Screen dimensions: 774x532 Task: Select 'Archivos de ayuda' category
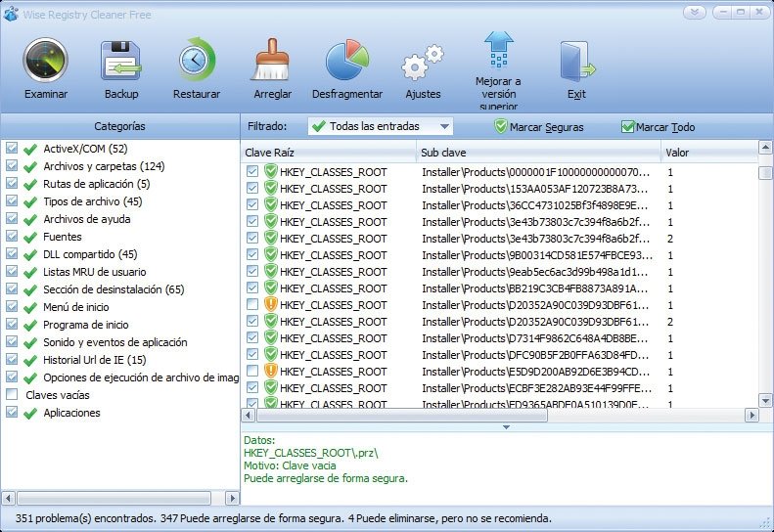[87, 219]
